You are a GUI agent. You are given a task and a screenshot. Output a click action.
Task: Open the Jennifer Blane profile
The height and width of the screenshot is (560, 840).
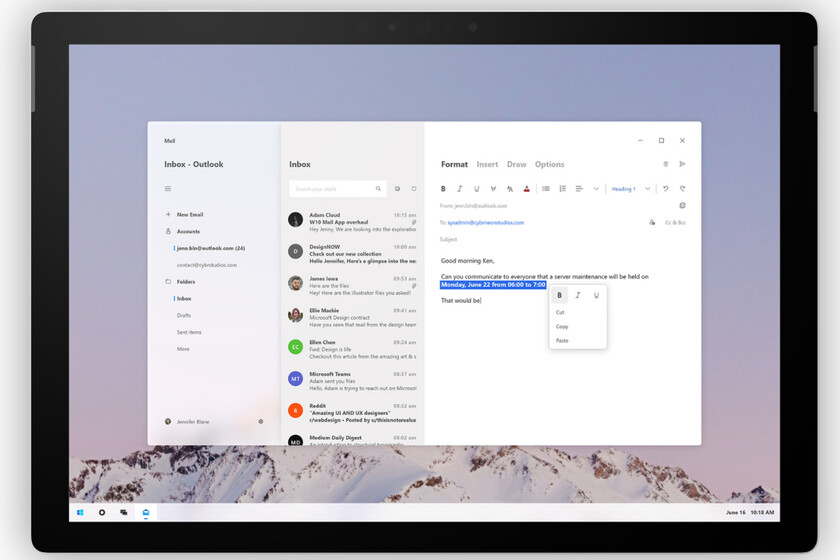pyautogui.click(x=187, y=422)
